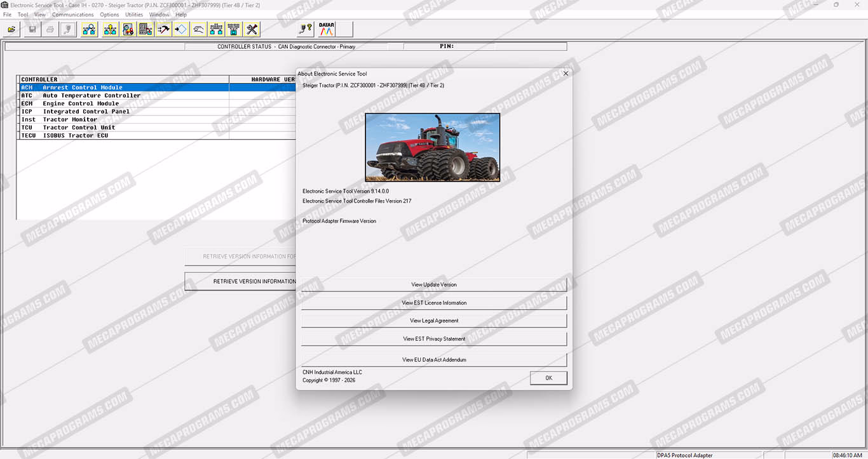868x459 pixels.
Task: Click the CONTROLLER STATUS header text
Action: (x=287, y=46)
